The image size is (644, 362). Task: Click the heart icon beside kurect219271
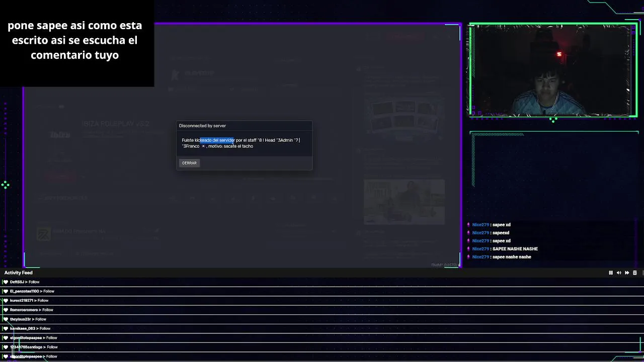click(6, 301)
